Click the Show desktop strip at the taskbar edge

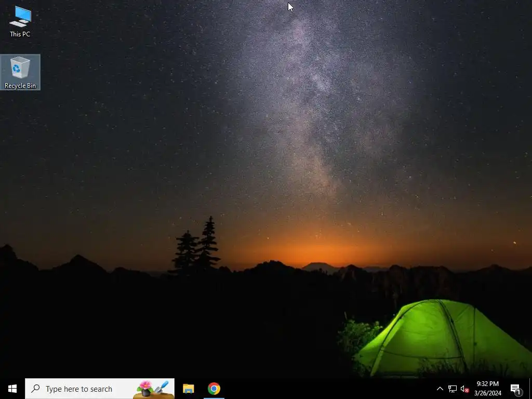(530, 389)
